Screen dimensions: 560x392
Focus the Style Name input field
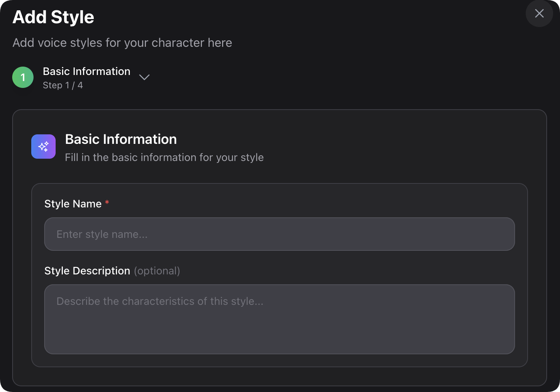(279, 234)
